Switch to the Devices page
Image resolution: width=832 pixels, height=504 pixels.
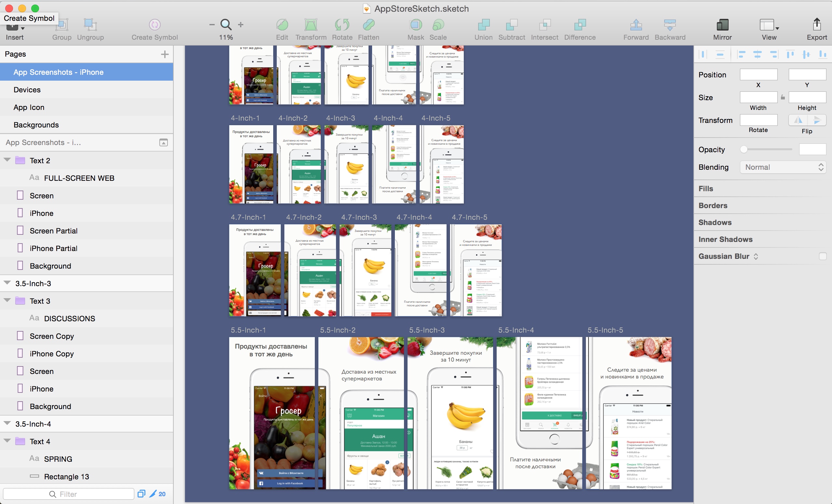coord(27,90)
